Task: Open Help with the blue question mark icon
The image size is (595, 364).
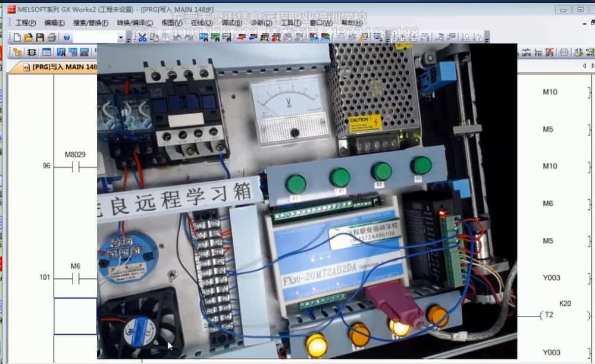Action: point(66,37)
